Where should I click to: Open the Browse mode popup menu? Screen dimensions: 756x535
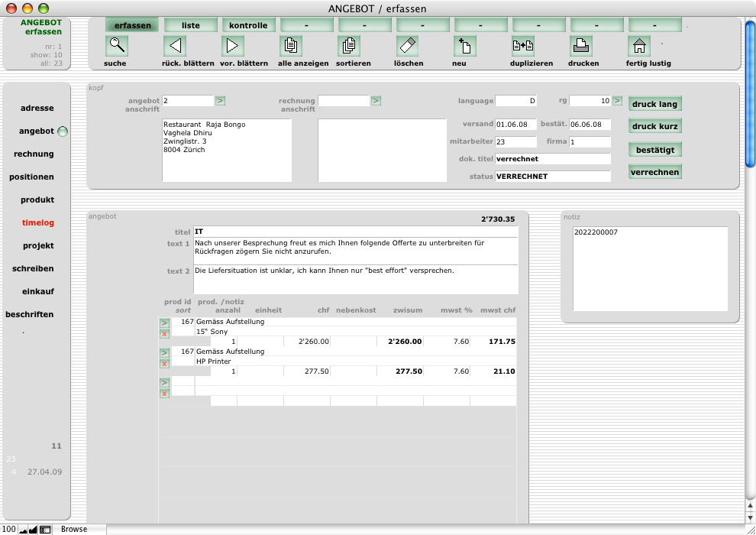(75, 529)
